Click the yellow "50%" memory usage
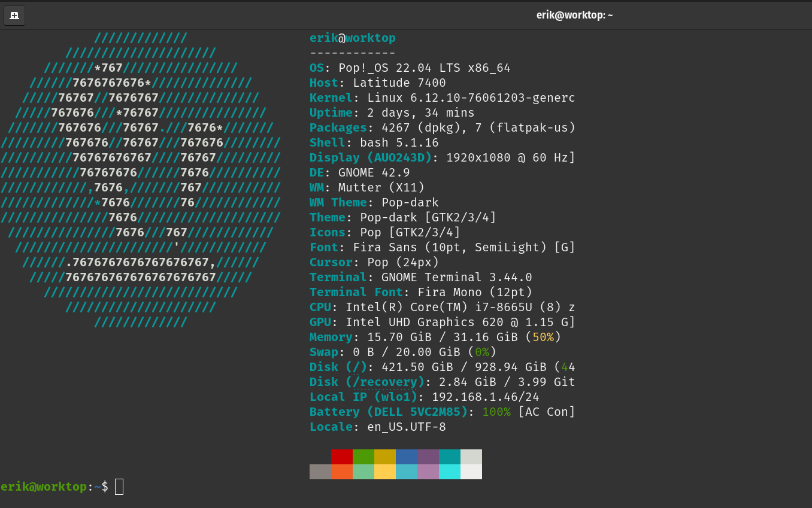812x508 pixels. 543,337
